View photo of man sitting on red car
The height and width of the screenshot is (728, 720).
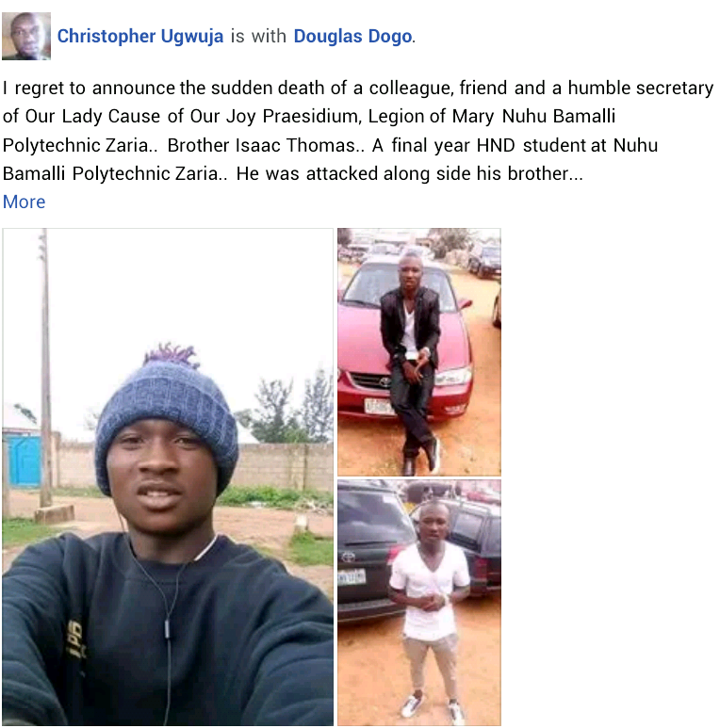(x=419, y=351)
